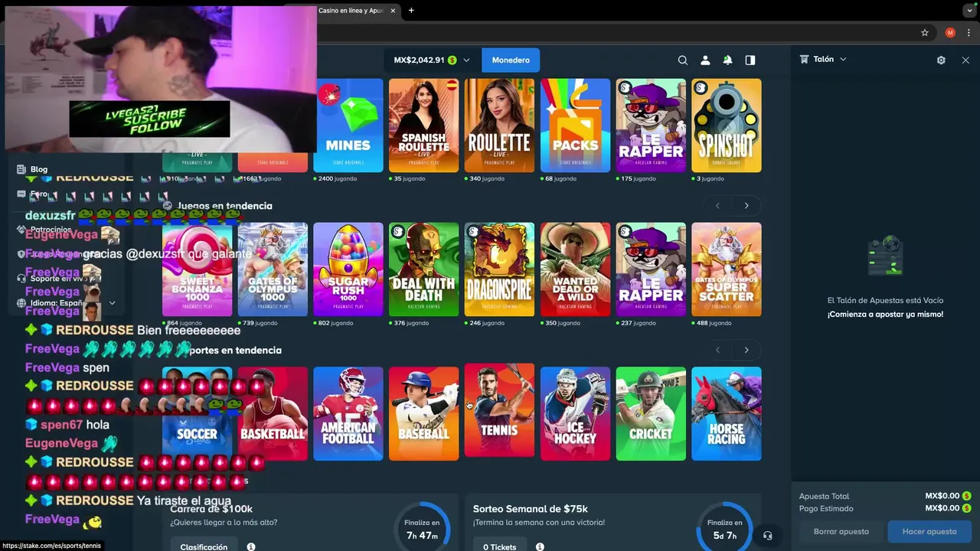The height and width of the screenshot is (551, 980).
Task: Click the Borrar apuesta button
Action: tap(841, 531)
